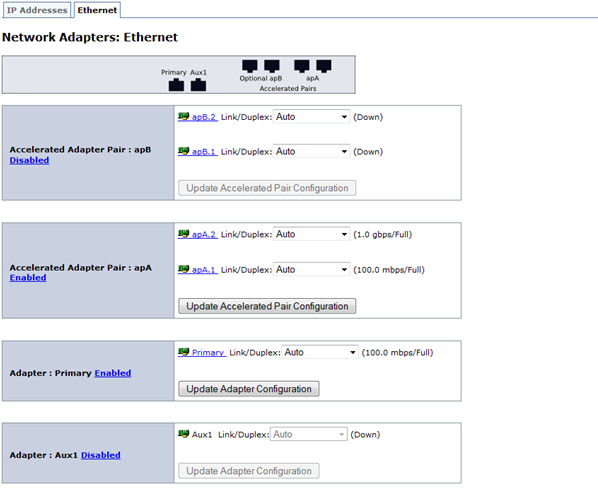Click the adapter icon next to apB.2
The width and height of the screenshot is (598, 490).
tap(183, 116)
